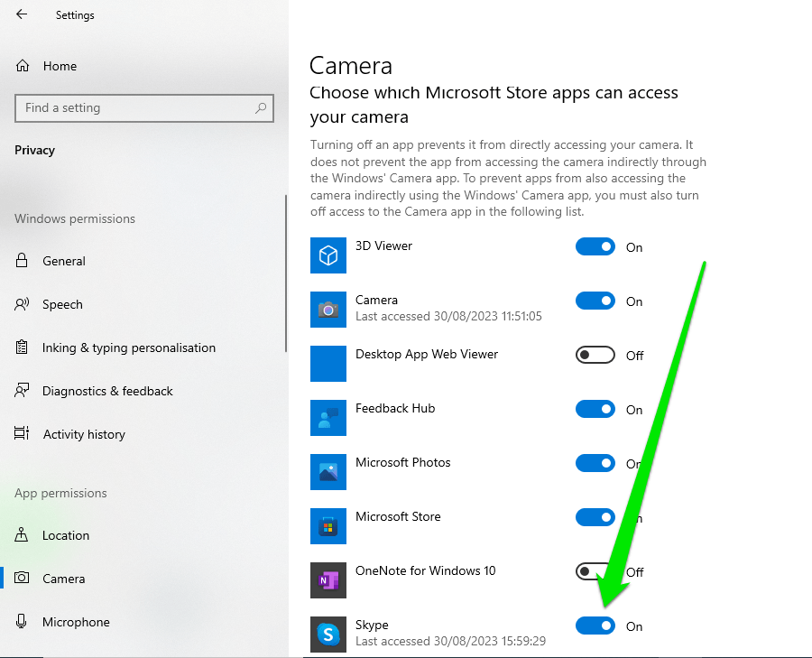The height and width of the screenshot is (658, 812).
Task: Click the back arrow in Settings
Action: tap(22, 14)
